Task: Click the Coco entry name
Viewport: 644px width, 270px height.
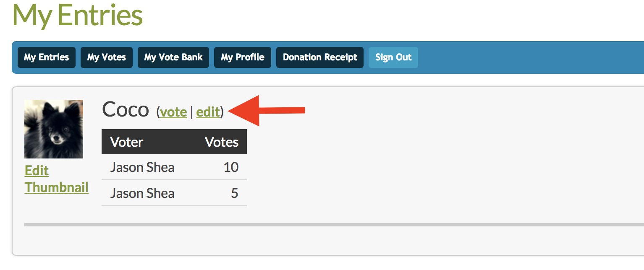Action: (x=126, y=110)
